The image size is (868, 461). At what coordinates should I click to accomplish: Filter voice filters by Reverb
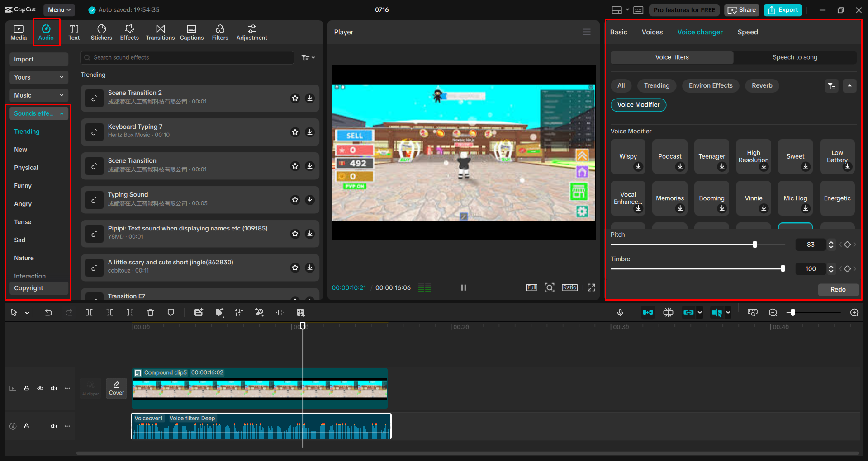click(x=762, y=85)
